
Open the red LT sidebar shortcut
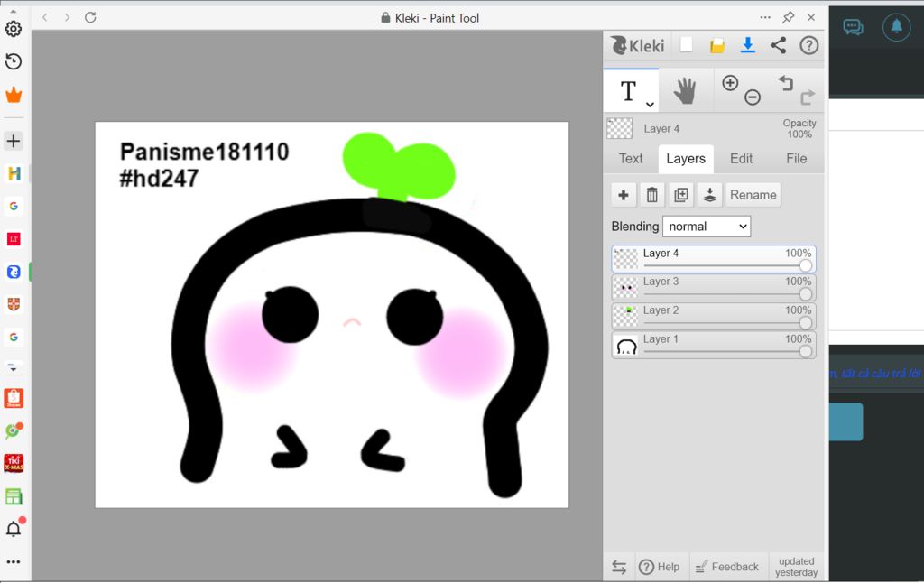pyautogui.click(x=14, y=239)
